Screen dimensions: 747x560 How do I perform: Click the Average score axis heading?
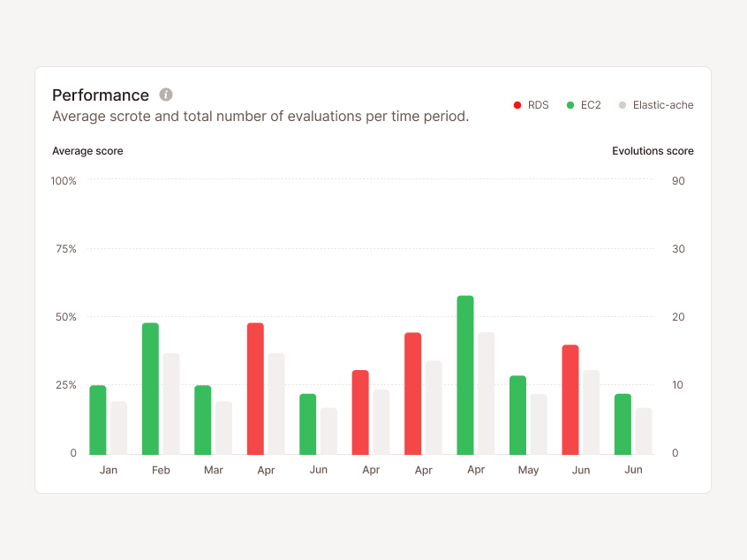(x=87, y=151)
